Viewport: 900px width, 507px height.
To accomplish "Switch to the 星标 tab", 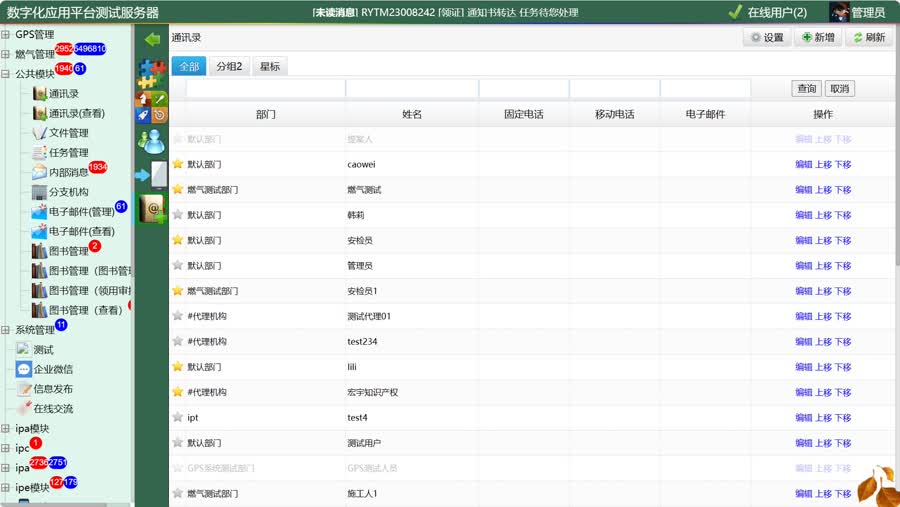I will click(x=269, y=67).
